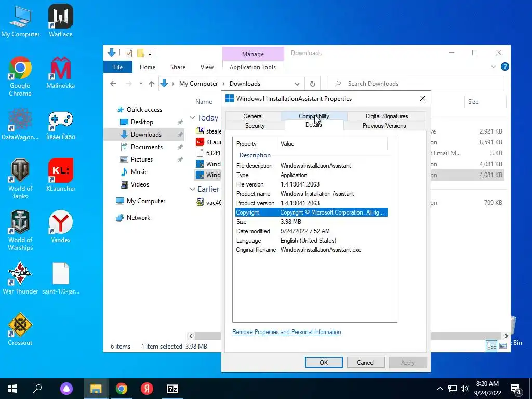Open the Digital Signatures tab
Viewport: 532px width, 399px height.
[x=387, y=116]
